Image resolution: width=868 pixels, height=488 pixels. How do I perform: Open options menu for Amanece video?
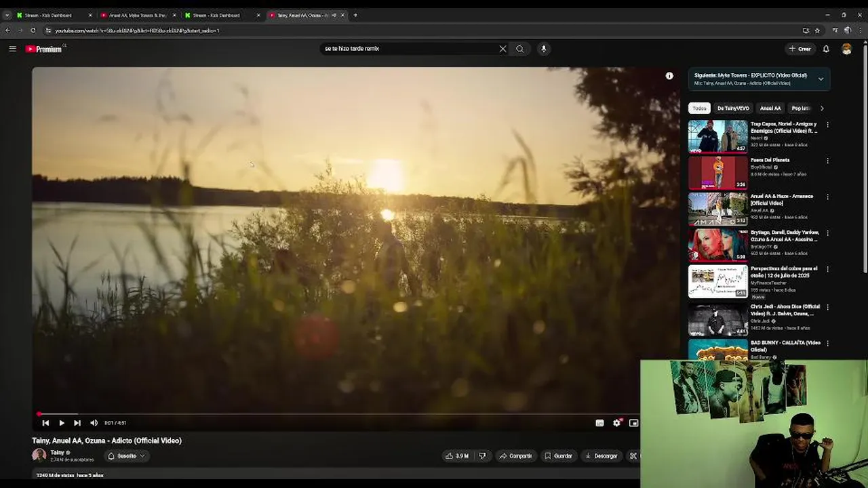click(x=827, y=197)
